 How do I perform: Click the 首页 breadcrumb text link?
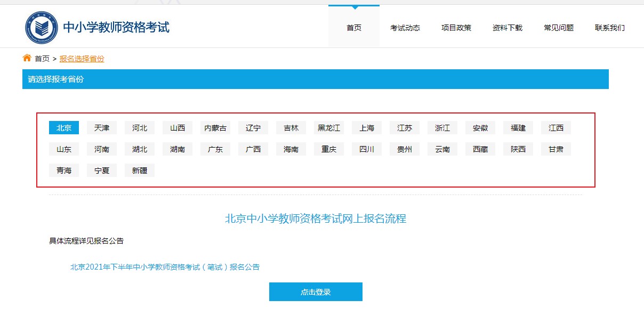42,59
